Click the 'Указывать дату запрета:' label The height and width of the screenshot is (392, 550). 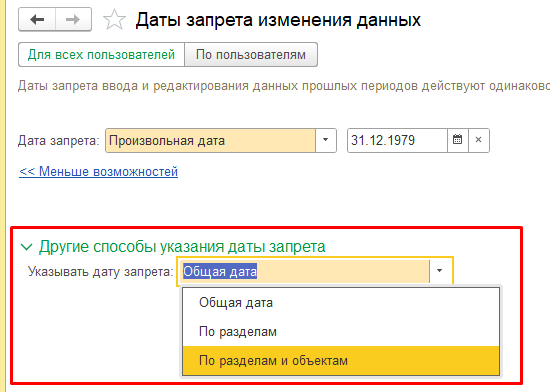pyautogui.click(x=101, y=271)
